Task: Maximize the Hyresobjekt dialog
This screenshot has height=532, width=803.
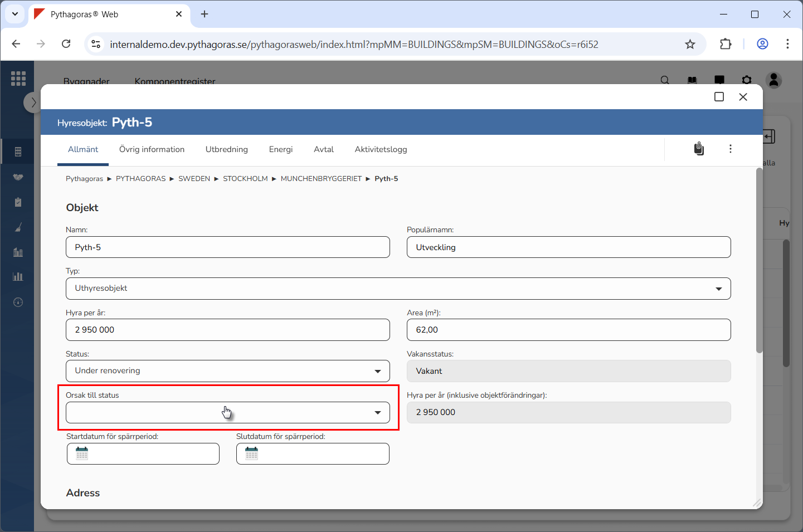Action: pyautogui.click(x=719, y=97)
